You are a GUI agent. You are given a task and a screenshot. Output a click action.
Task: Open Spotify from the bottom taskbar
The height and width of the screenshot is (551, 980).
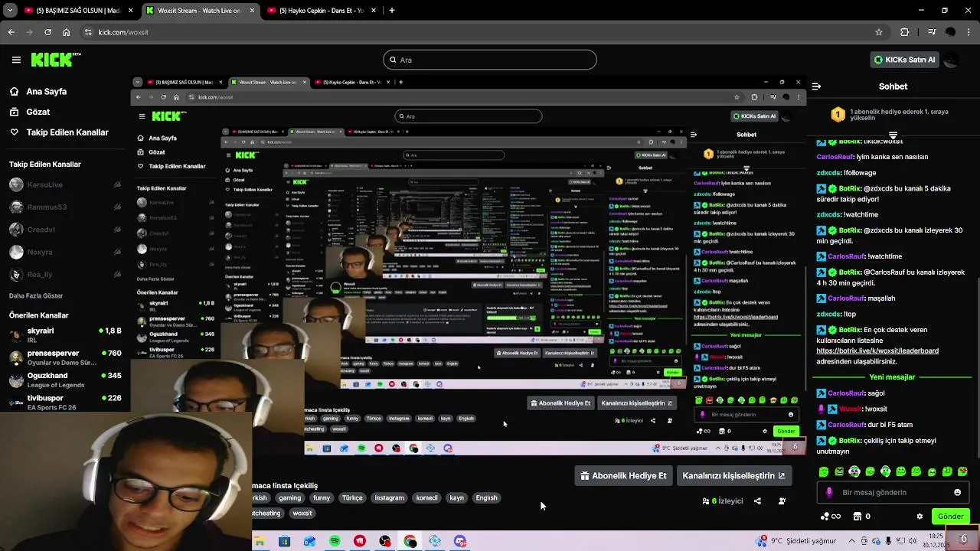tap(335, 542)
